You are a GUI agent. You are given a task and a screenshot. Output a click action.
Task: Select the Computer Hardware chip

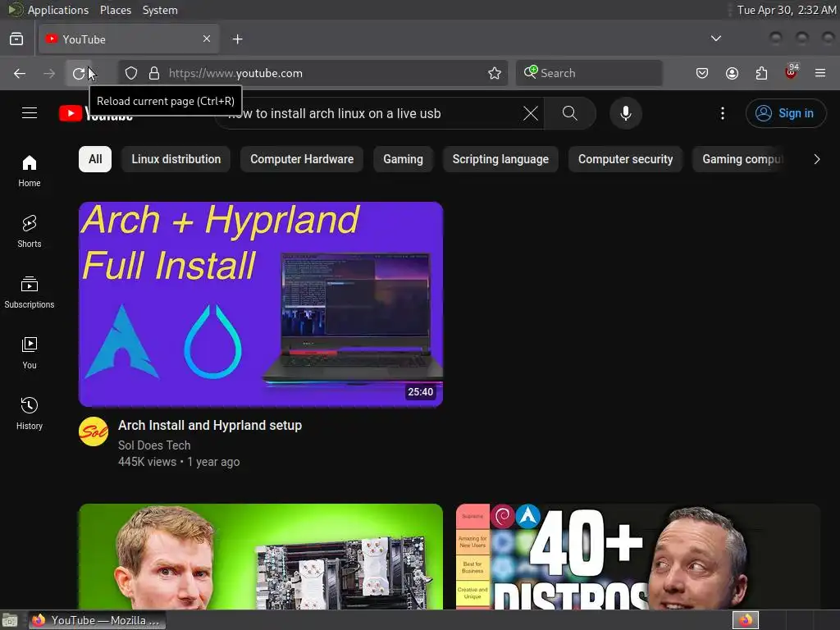click(x=302, y=159)
